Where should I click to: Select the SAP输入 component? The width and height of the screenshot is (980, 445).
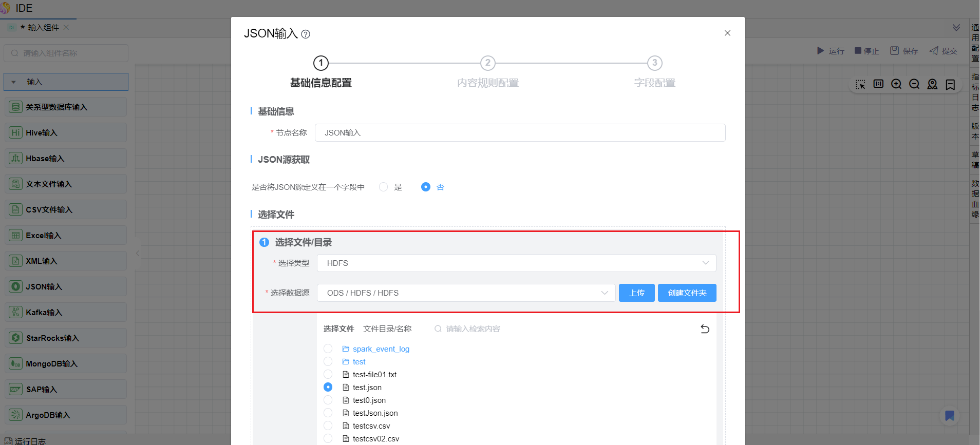(x=66, y=389)
